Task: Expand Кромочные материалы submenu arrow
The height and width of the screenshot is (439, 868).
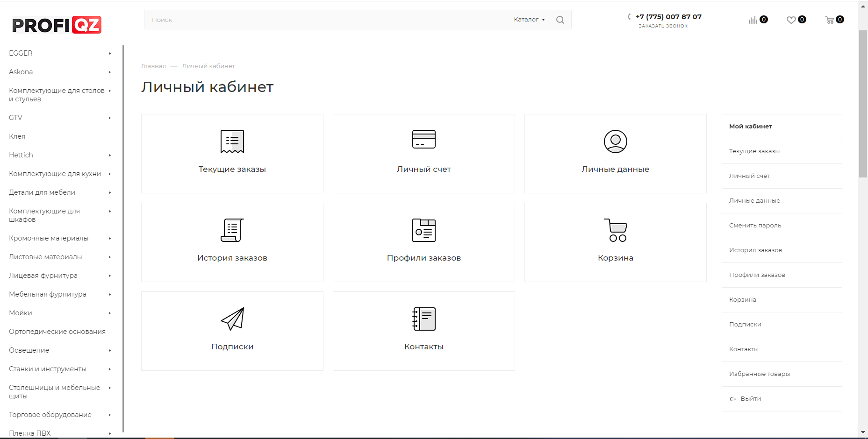Action: 110,238
